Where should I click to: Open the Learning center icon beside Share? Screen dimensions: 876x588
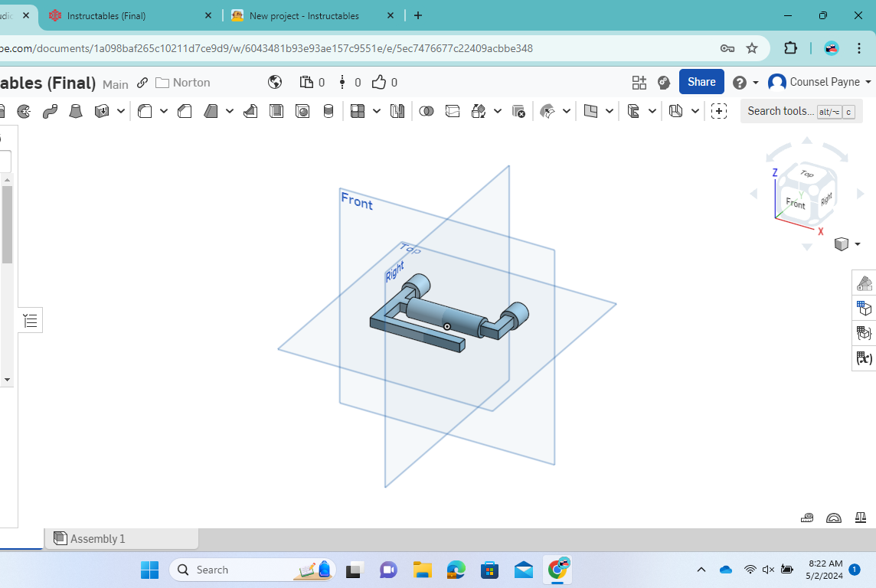point(664,83)
